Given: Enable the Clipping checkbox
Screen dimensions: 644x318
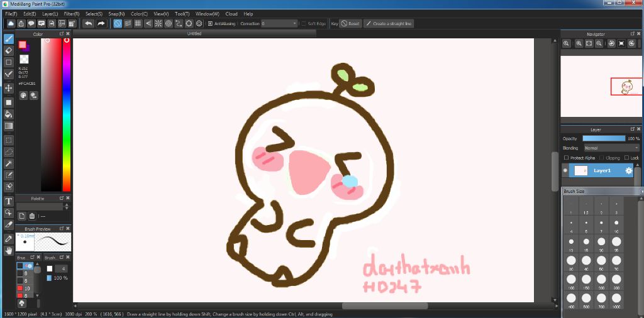Looking at the screenshot, I should coord(602,158).
